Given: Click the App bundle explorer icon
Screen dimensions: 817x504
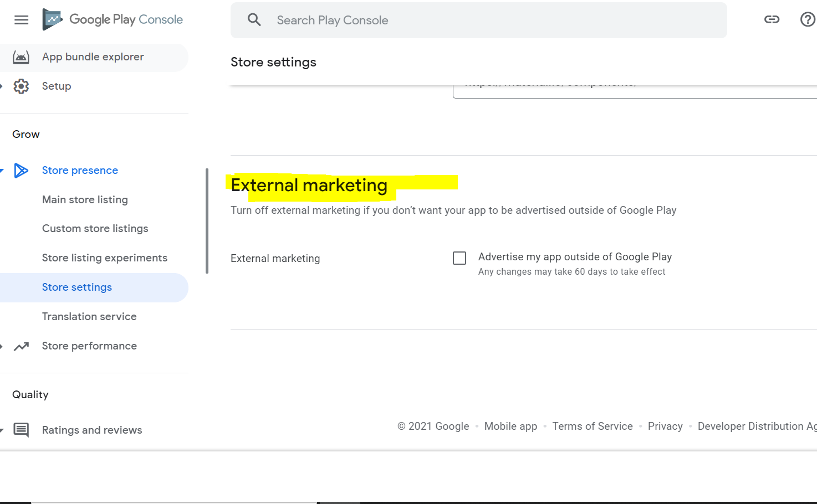Looking at the screenshot, I should coord(21,57).
